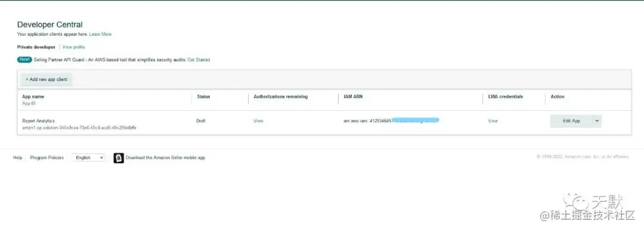
Task: Click the Action column header
Action: tap(558, 97)
